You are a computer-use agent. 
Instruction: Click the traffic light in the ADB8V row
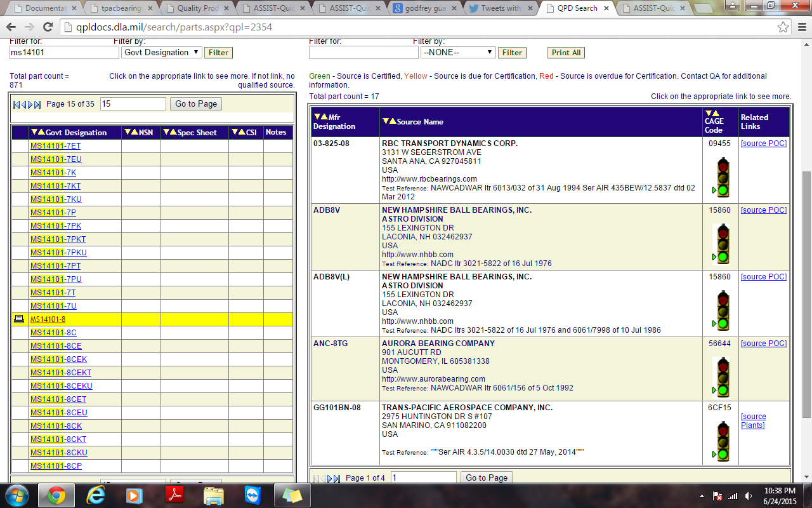[721, 244]
